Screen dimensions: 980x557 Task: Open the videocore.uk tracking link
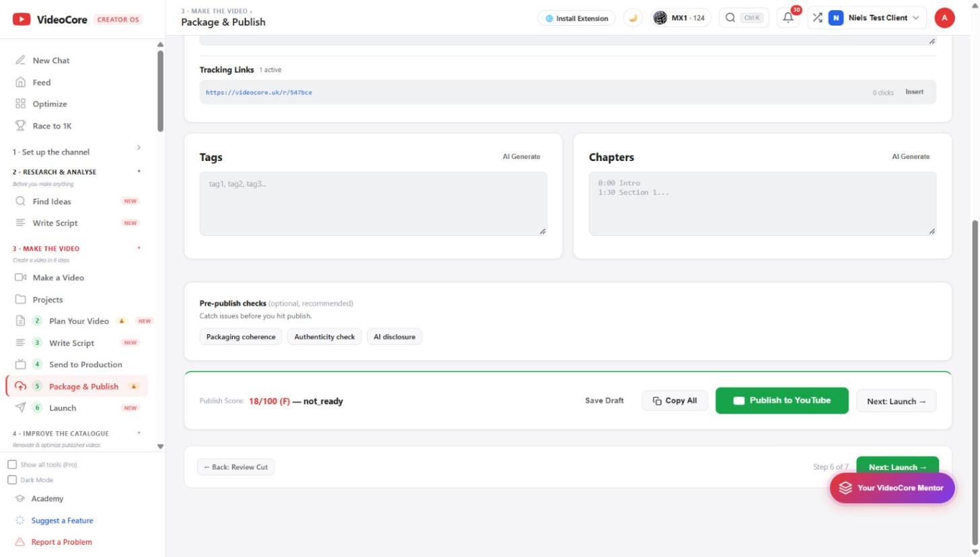(x=259, y=92)
